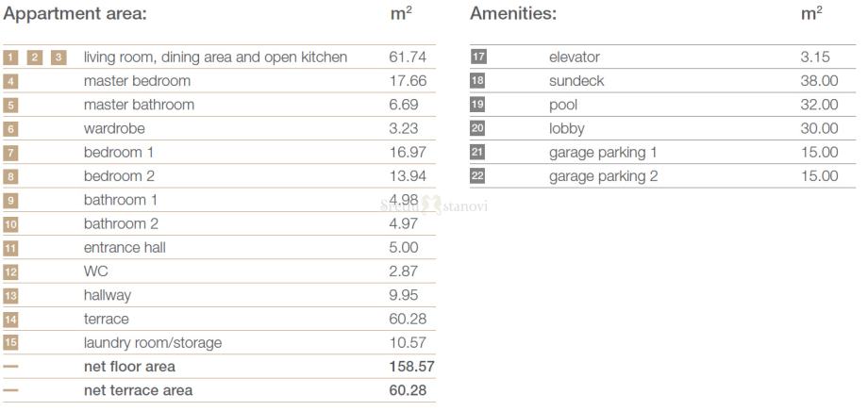Select the 'garage parking 1' label
Image resolution: width=868 pixels, height=411 pixels.
coord(603,152)
